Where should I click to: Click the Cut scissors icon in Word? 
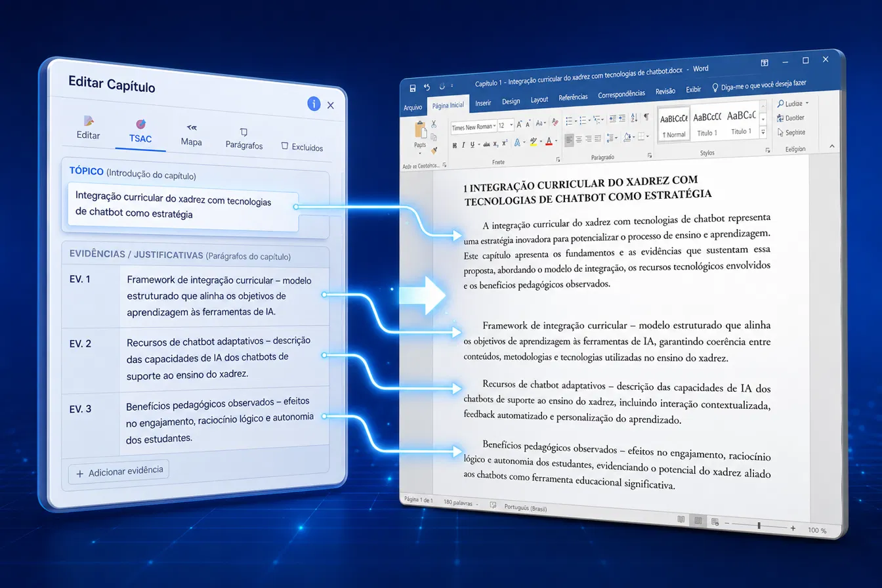434,124
